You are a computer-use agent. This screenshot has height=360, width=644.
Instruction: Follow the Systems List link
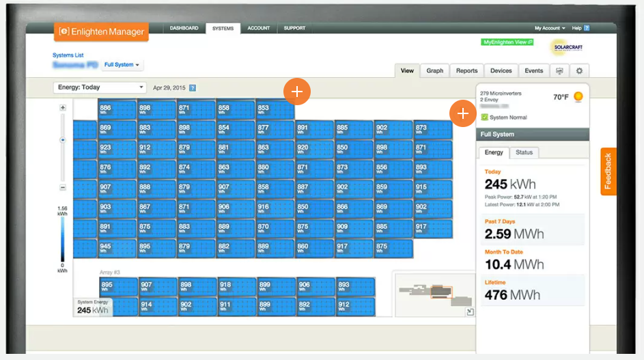point(68,55)
